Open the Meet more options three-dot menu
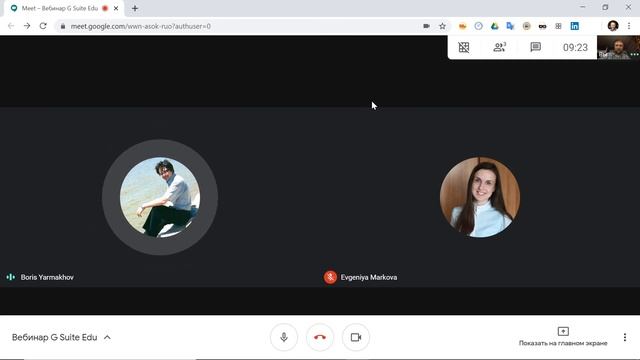The width and height of the screenshot is (640, 360). pyautogui.click(x=625, y=337)
